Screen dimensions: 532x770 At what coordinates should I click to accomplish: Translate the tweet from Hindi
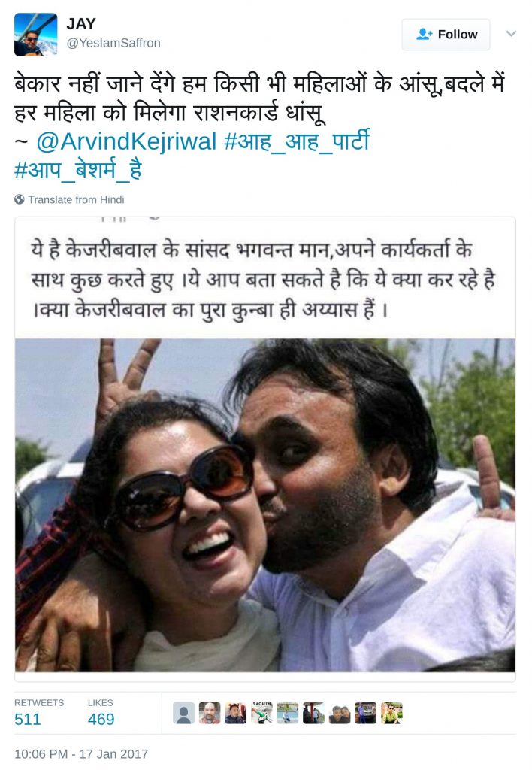click(x=76, y=199)
